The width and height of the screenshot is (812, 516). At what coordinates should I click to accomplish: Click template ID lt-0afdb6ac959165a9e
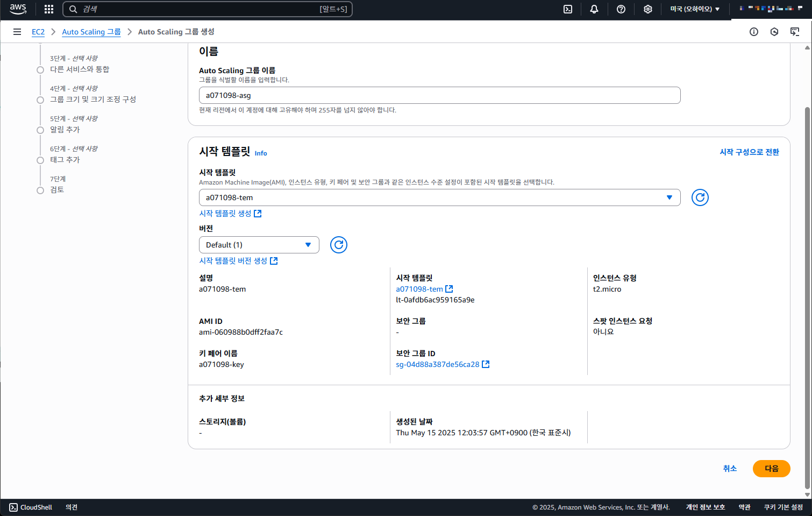click(435, 300)
